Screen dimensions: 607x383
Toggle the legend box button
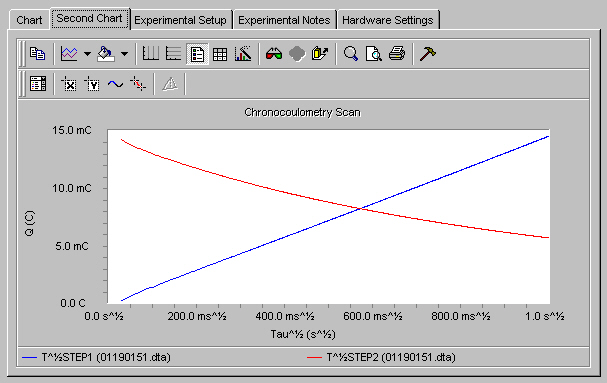197,54
